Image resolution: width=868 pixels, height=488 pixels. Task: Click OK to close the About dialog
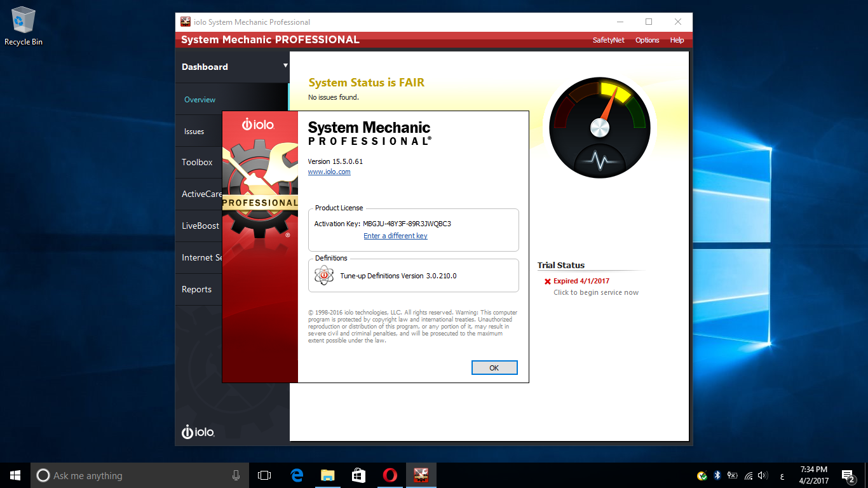point(494,368)
